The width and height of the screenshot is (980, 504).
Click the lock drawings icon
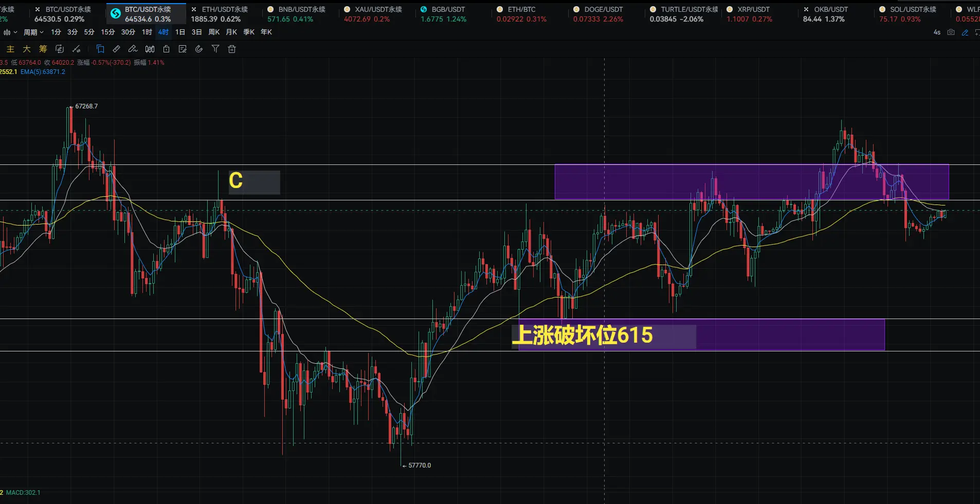[x=166, y=49]
